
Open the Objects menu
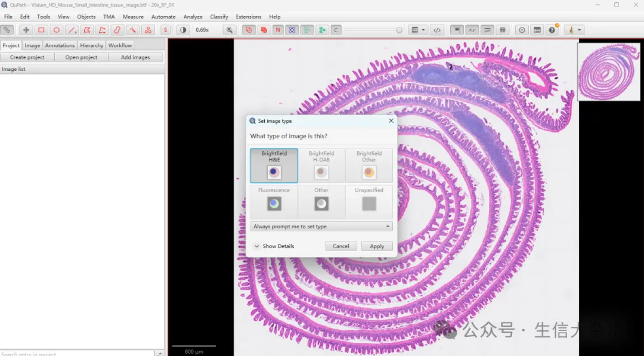86,17
